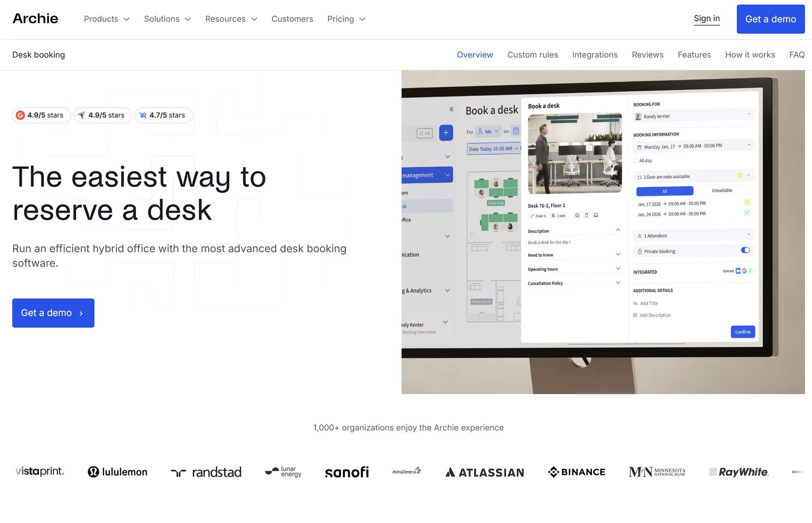812x523 pixels.
Task: Click the 4.7/5 stars rating badge
Action: coord(163,115)
